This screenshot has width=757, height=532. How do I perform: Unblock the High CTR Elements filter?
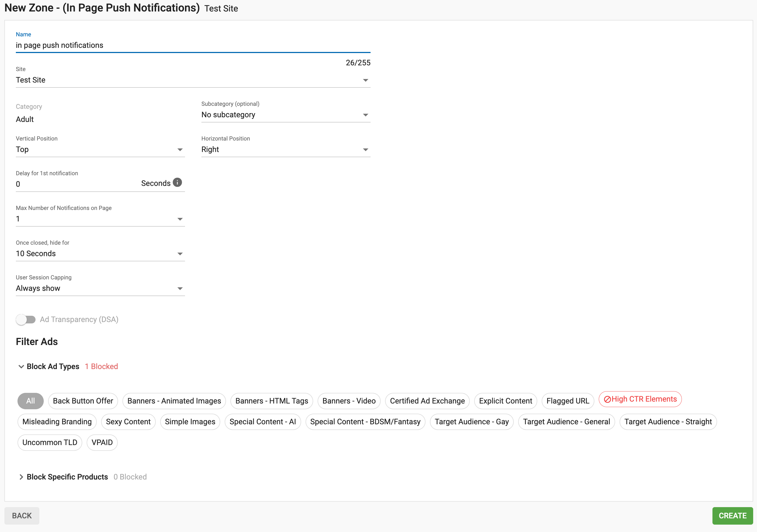[x=640, y=399]
